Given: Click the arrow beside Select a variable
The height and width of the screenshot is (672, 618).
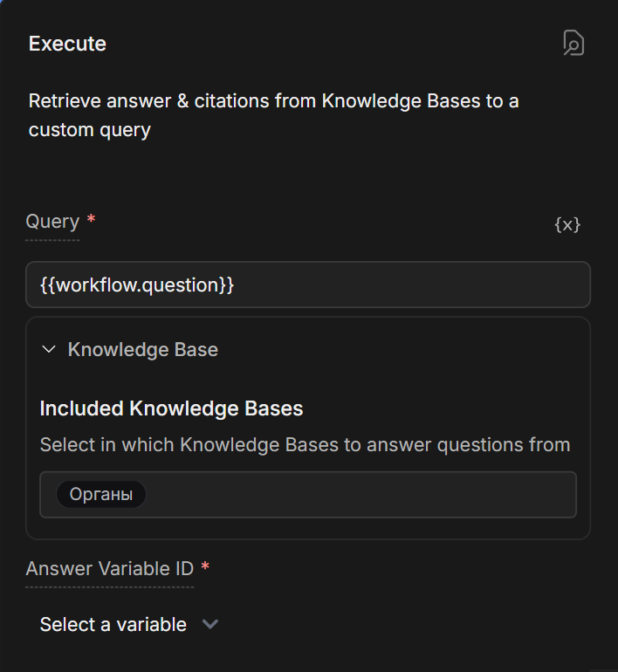Looking at the screenshot, I should 209,624.
